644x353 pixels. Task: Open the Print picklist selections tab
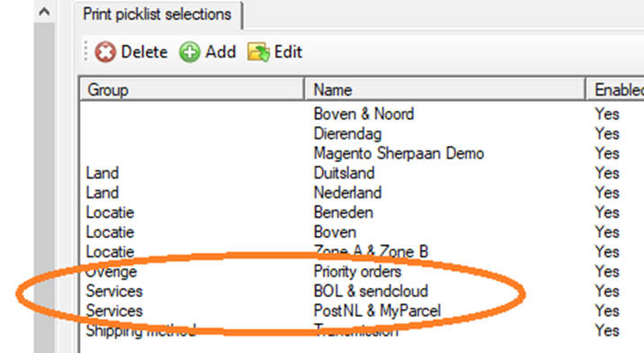pyautogui.click(x=157, y=14)
